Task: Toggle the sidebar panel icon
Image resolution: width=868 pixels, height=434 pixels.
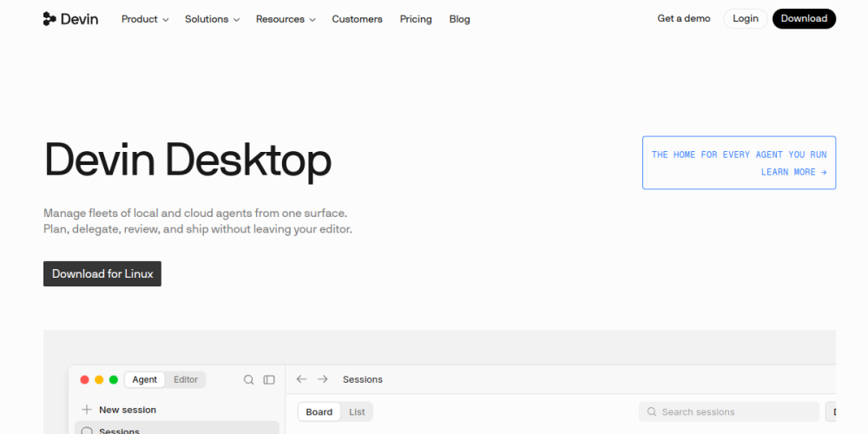Action: [x=269, y=380]
